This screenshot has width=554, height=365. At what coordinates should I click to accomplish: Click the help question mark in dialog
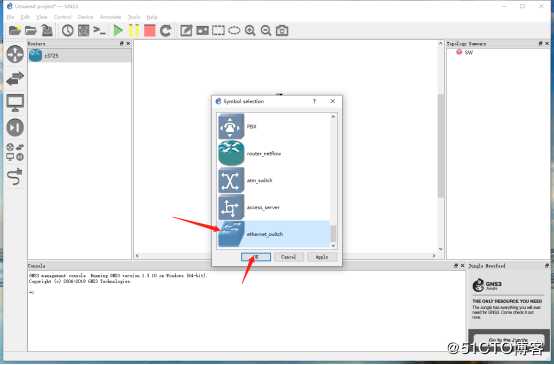[314, 101]
